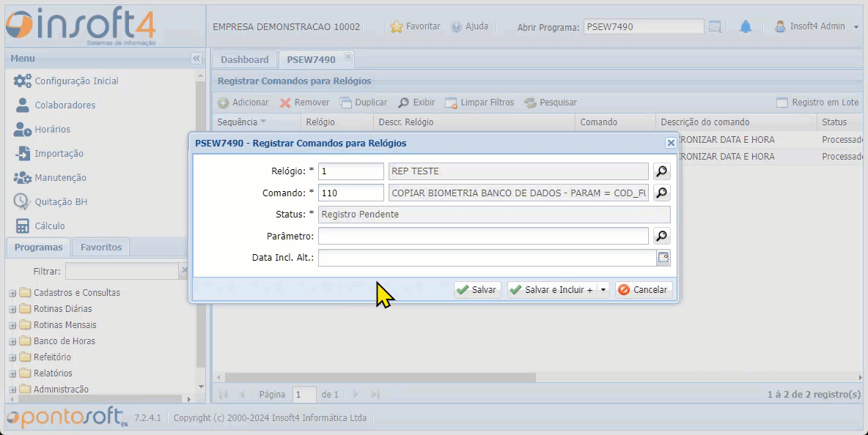
Task: Switch to the Dashboard tab
Action: 244,60
